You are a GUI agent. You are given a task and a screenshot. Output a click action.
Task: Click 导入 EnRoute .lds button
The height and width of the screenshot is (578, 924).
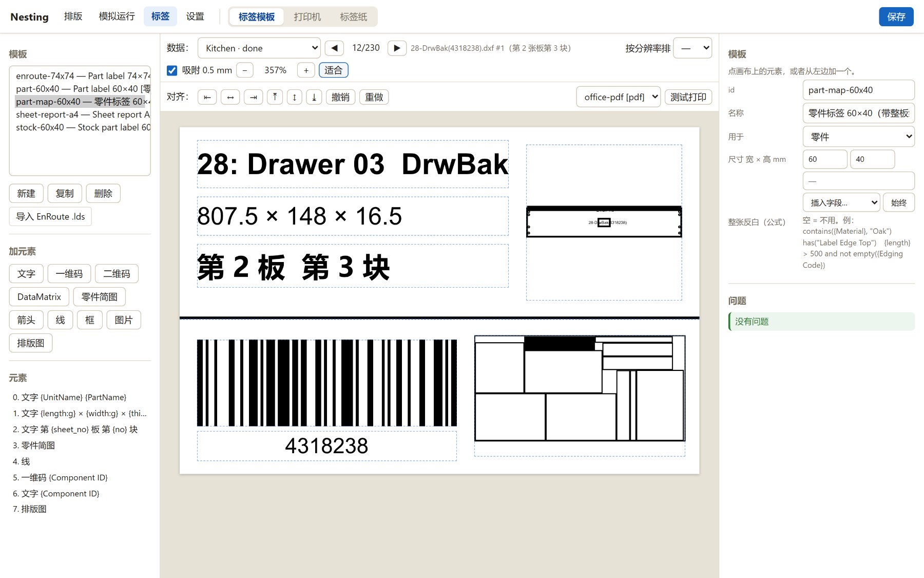(50, 217)
